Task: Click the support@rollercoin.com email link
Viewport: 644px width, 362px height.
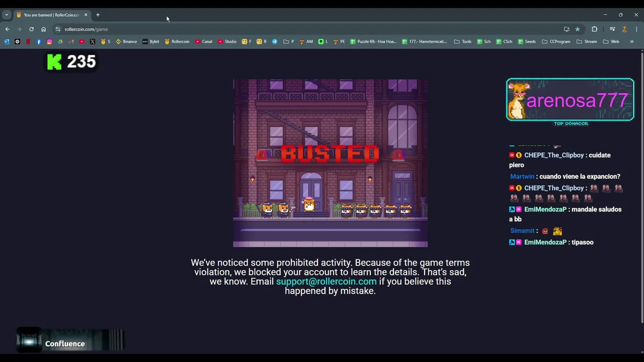Action: pyautogui.click(x=326, y=282)
